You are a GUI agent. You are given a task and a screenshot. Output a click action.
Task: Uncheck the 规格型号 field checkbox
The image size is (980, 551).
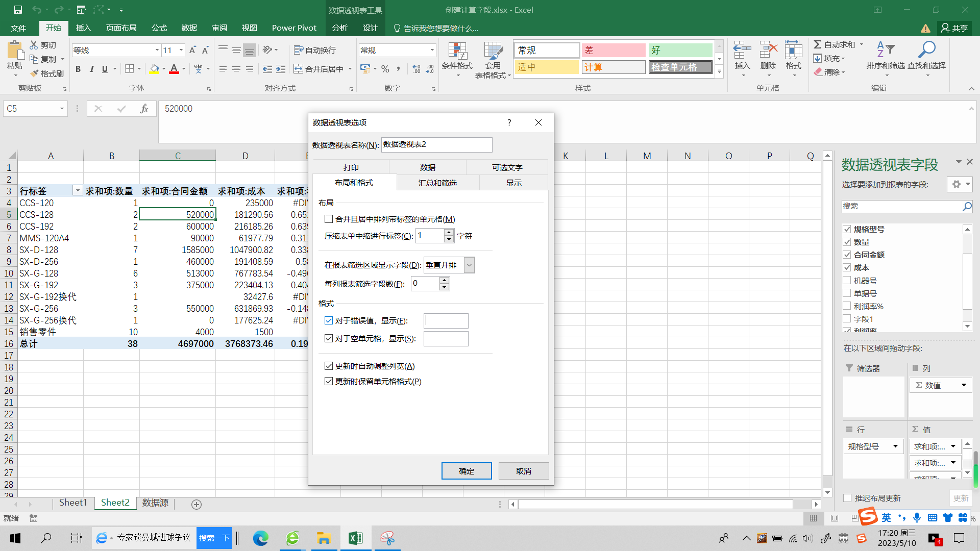[x=847, y=229]
